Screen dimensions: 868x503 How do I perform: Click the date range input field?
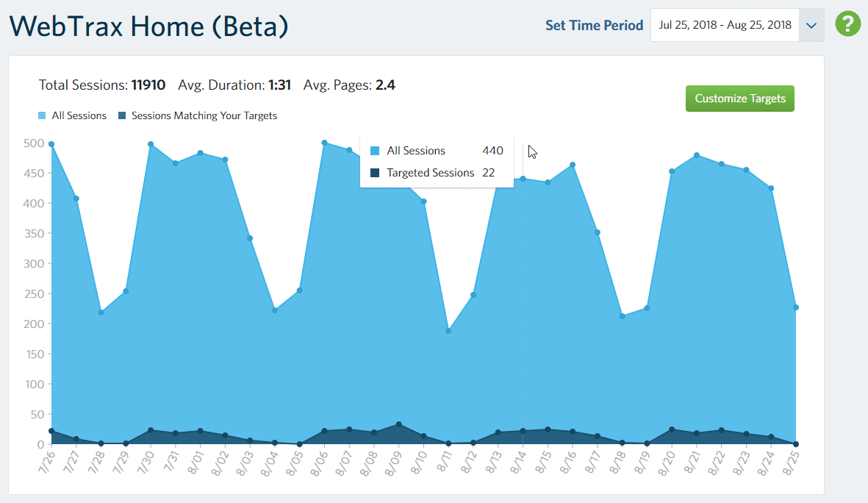(x=725, y=24)
